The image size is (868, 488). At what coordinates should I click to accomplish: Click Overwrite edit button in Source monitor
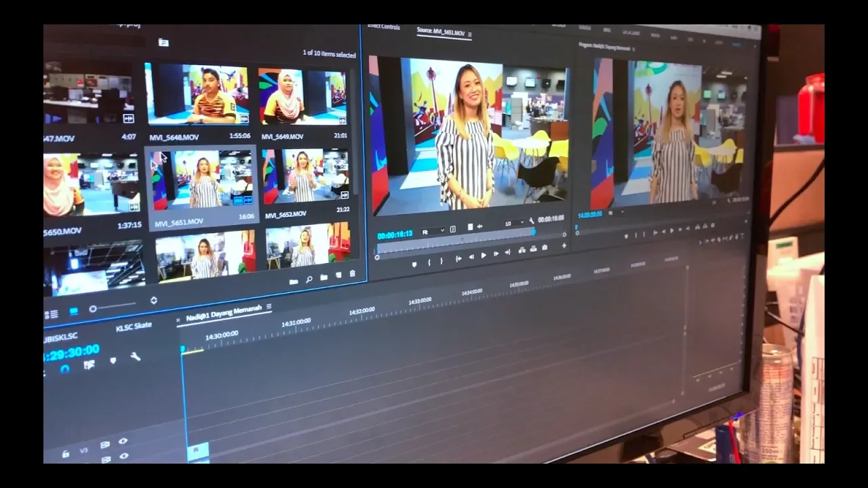(533, 249)
